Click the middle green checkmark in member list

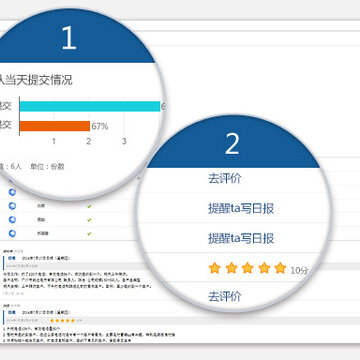[89, 220]
